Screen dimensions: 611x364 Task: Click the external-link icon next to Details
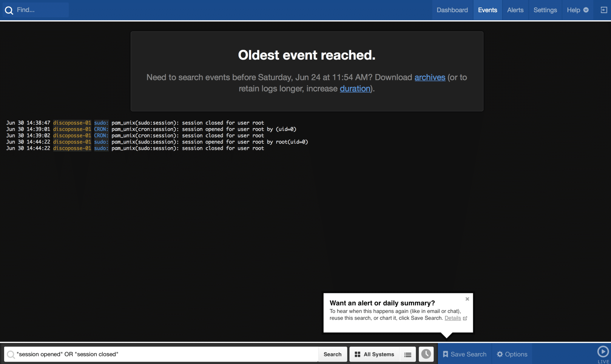[x=465, y=318]
